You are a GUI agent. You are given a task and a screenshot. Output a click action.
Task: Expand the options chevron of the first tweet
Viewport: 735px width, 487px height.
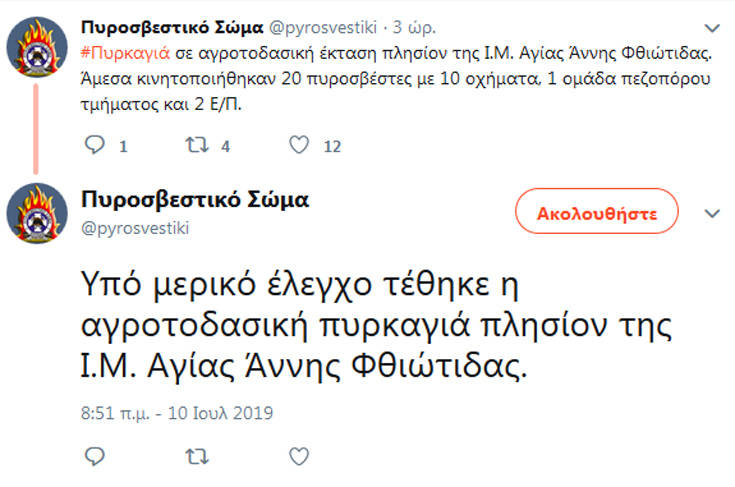coord(712,28)
